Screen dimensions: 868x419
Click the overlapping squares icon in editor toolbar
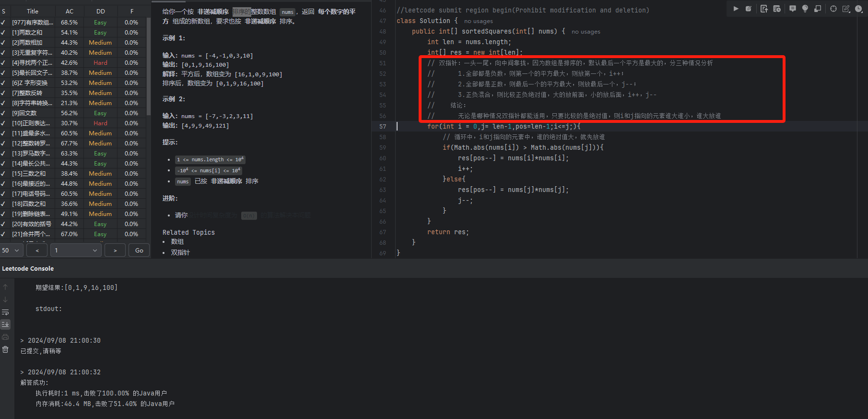click(818, 9)
